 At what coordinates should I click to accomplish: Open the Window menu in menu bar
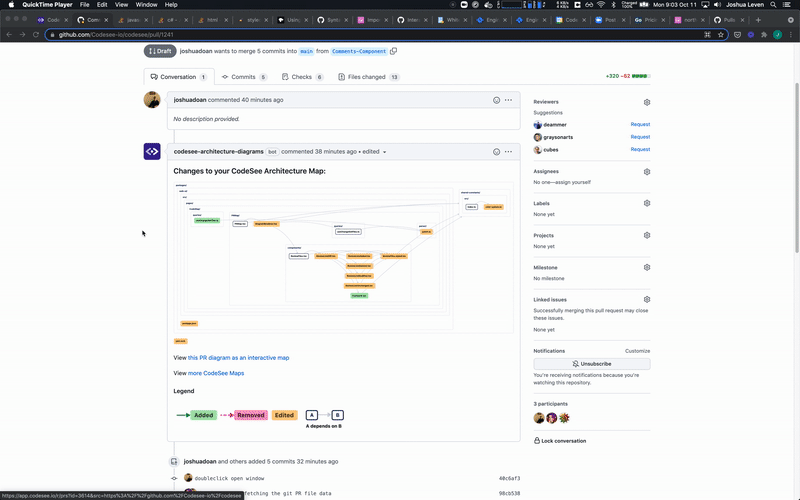click(x=146, y=5)
